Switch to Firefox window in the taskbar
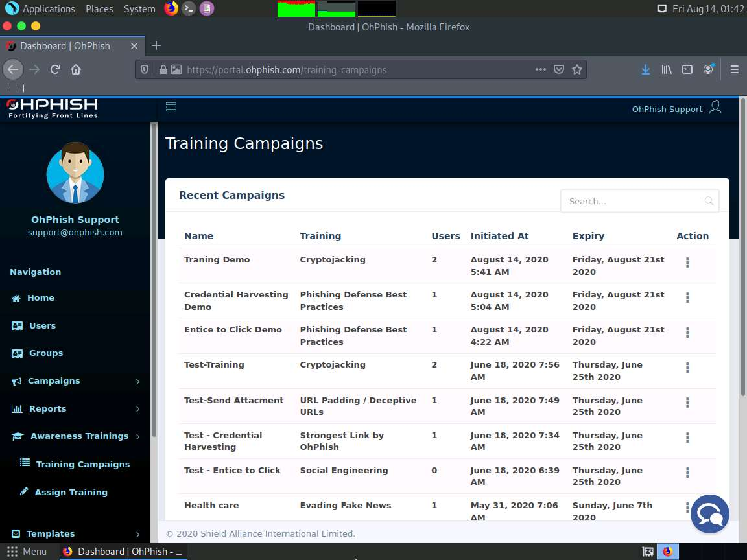The image size is (747, 560). tap(123, 552)
